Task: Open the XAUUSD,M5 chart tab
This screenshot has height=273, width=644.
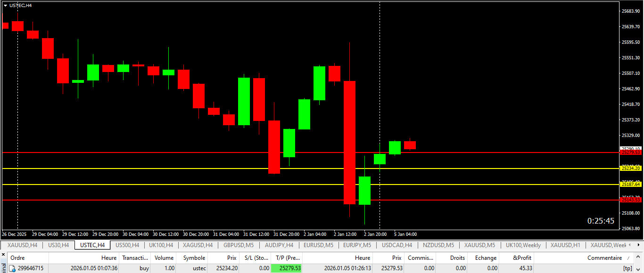Action: click(x=479, y=245)
